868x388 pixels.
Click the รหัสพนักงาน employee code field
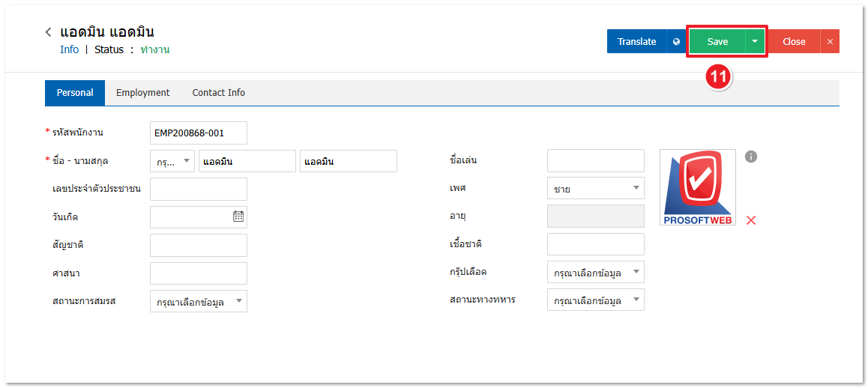point(198,133)
